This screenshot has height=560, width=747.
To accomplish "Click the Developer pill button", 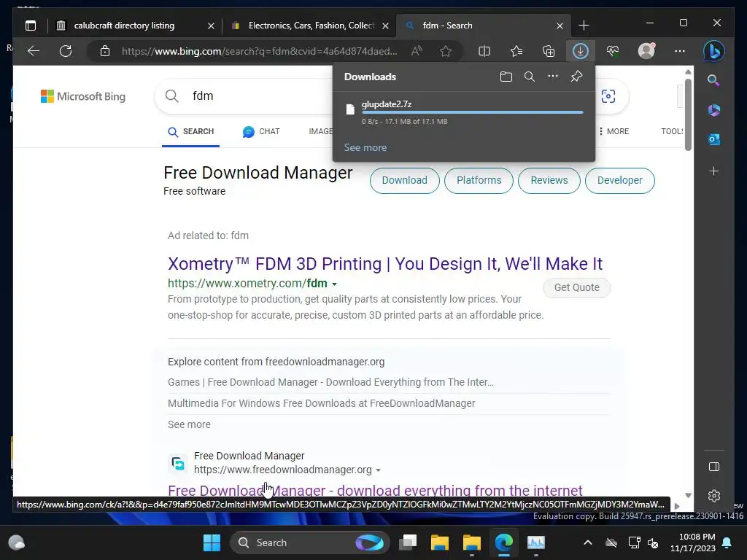I will pyautogui.click(x=620, y=181).
